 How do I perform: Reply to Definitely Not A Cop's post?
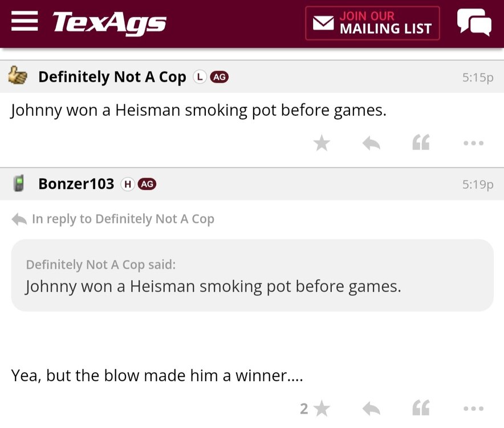(x=371, y=143)
